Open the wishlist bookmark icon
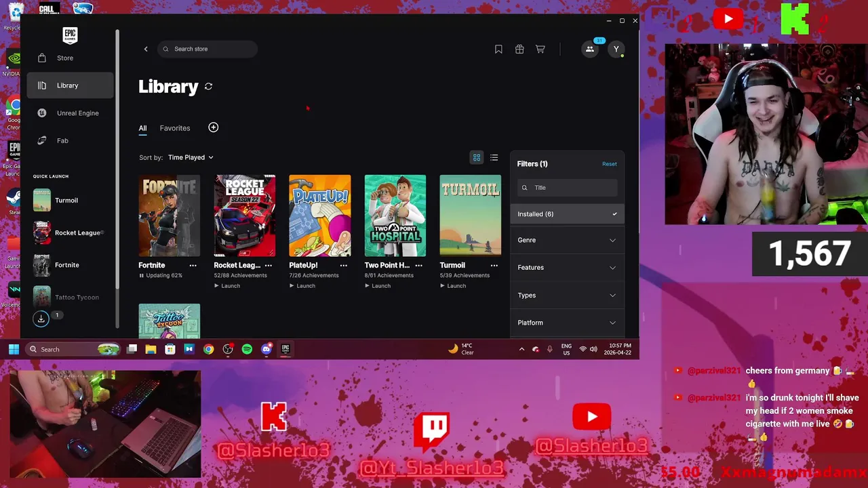Viewport: 868px width, 488px height. 498,49
